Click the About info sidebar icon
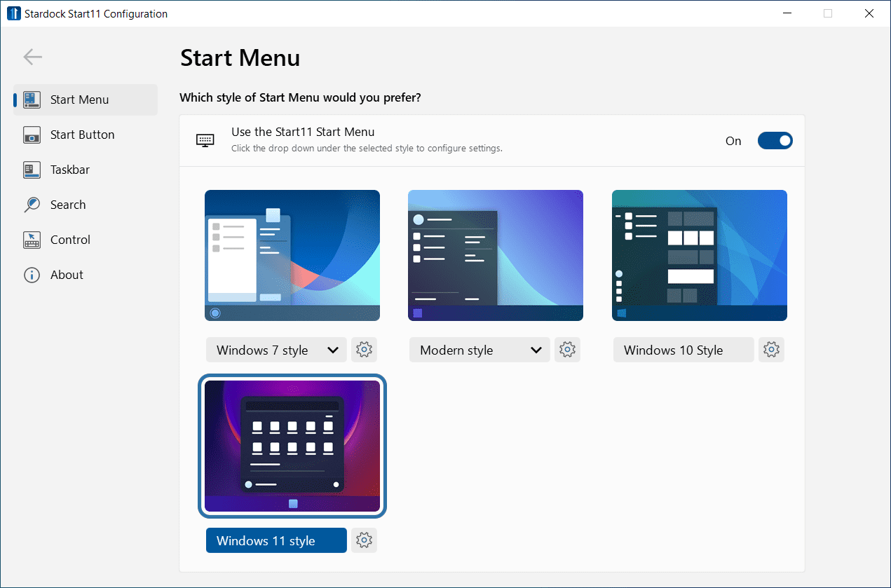 point(32,275)
